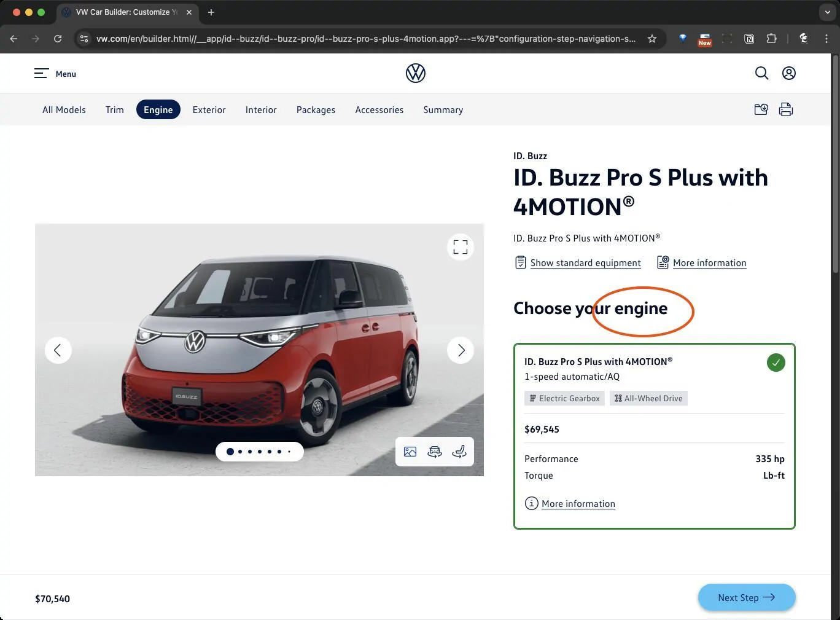Open the user account profile icon

tap(789, 73)
